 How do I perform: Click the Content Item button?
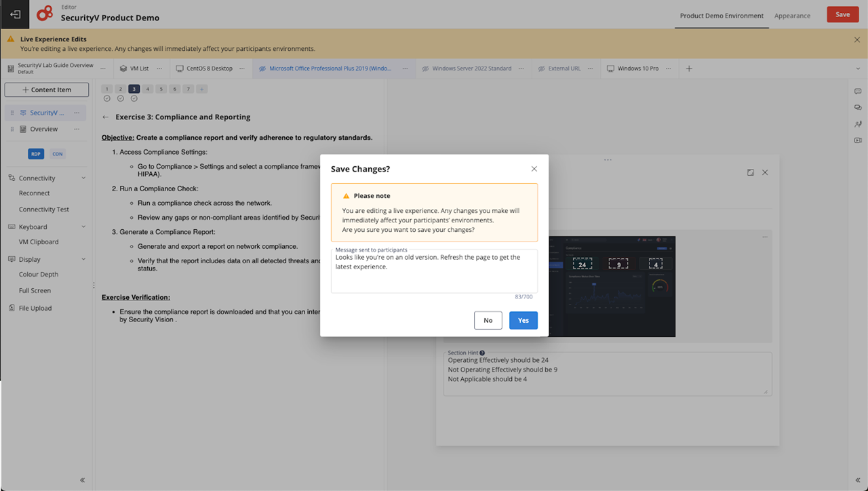point(47,90)
